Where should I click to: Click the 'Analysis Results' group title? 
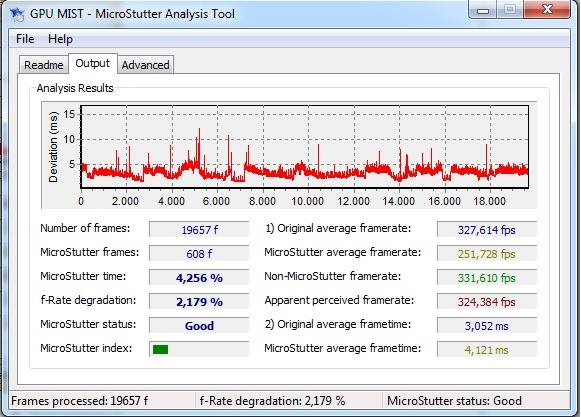tap(75, 88)
